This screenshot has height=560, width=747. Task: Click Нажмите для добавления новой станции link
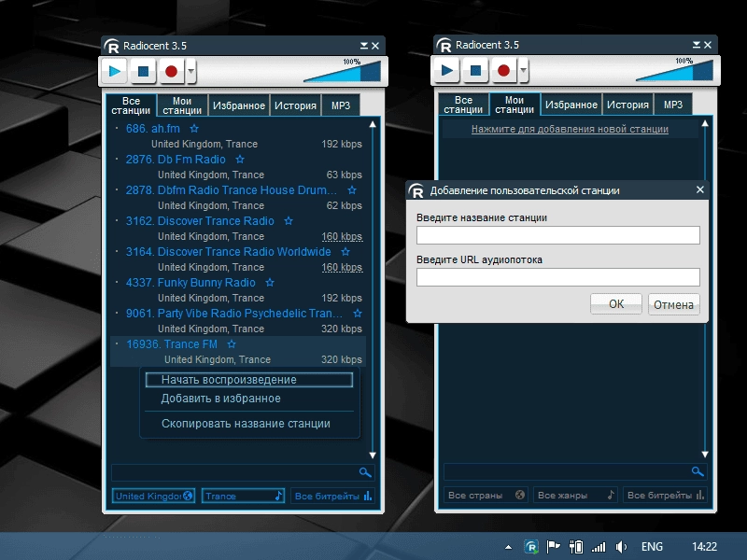click(570, 129)
